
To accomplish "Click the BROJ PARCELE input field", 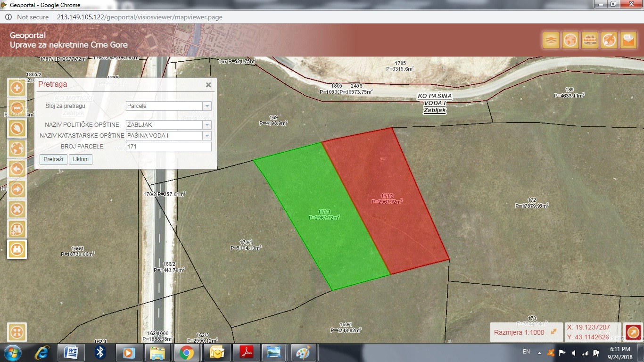I will (169, 147).
